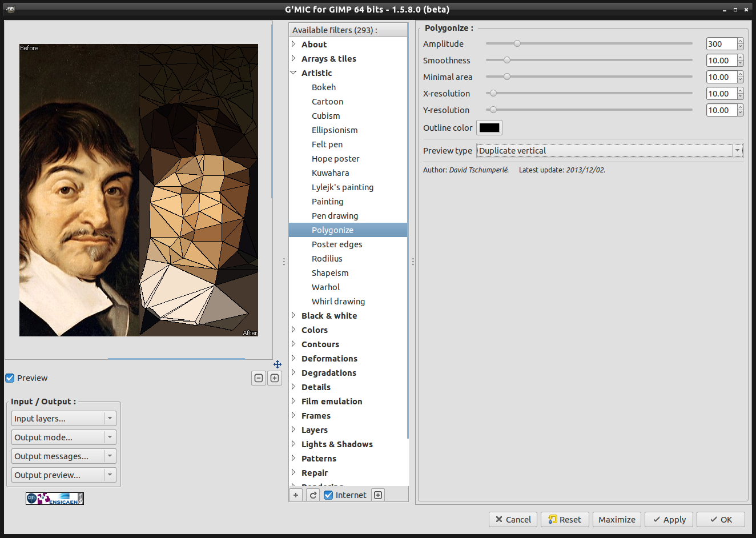Reset the filter parameters

click(565, 519)
